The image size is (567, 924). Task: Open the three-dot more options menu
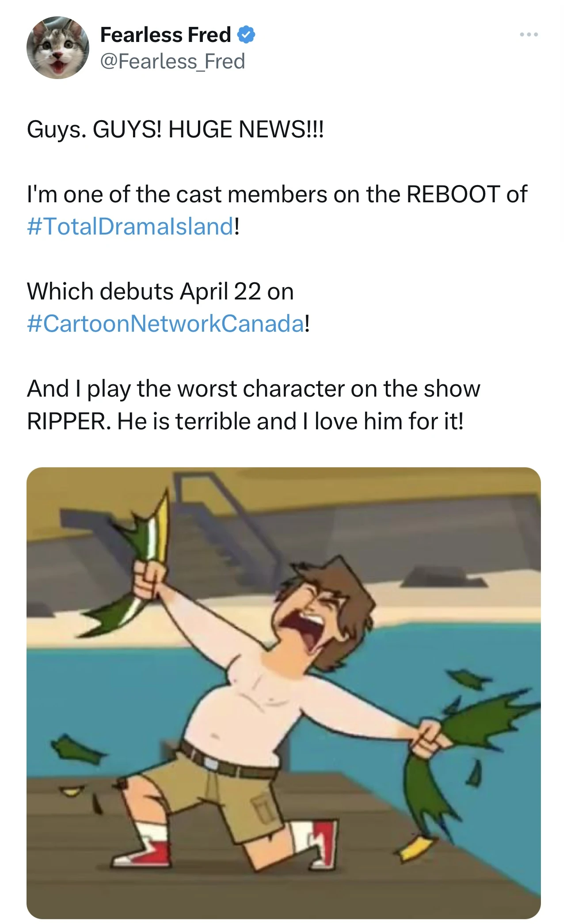(529, 34)
